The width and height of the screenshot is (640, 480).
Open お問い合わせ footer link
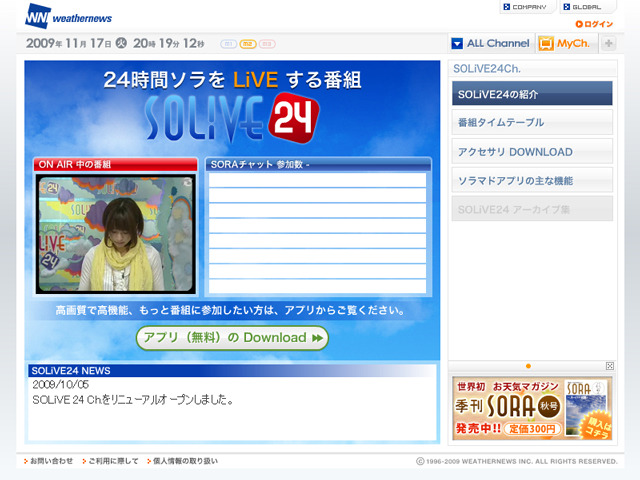point(49,461)
